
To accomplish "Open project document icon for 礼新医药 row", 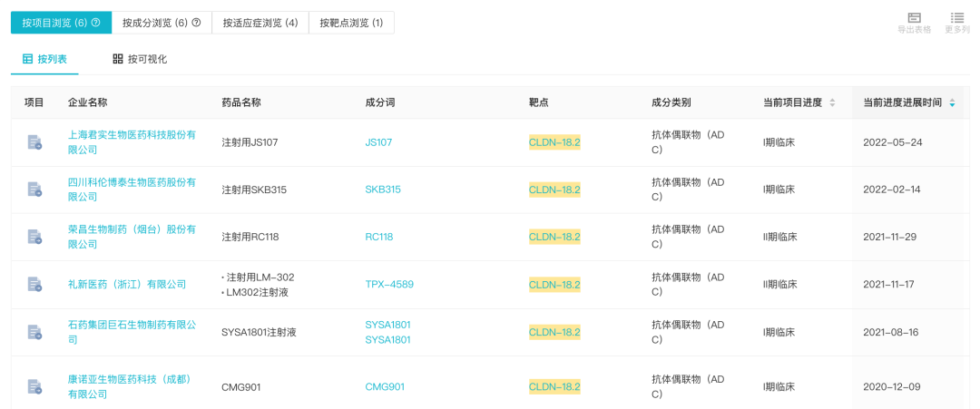I will pyautogui.click(x=34, y=284).
